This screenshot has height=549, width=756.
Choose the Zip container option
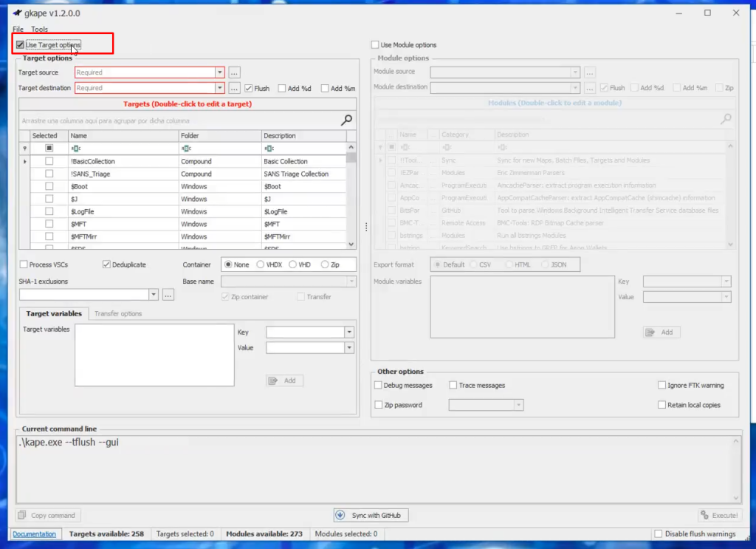click(325, 265)
